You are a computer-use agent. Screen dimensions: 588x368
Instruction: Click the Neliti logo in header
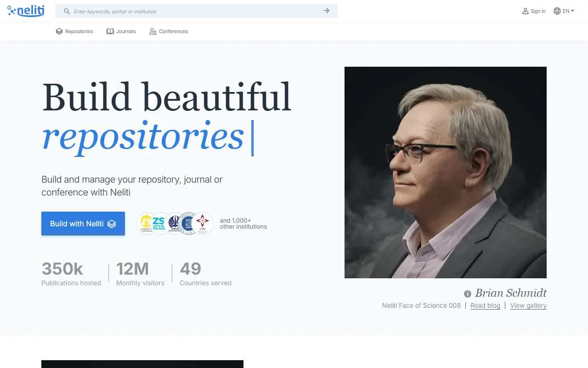pyautogui.click(x=26, y=11)
